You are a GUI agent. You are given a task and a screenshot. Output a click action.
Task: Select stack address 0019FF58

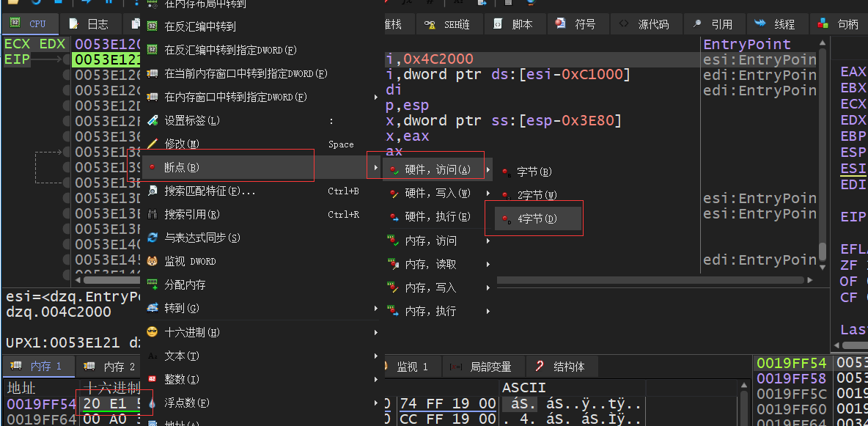[792, 378]
